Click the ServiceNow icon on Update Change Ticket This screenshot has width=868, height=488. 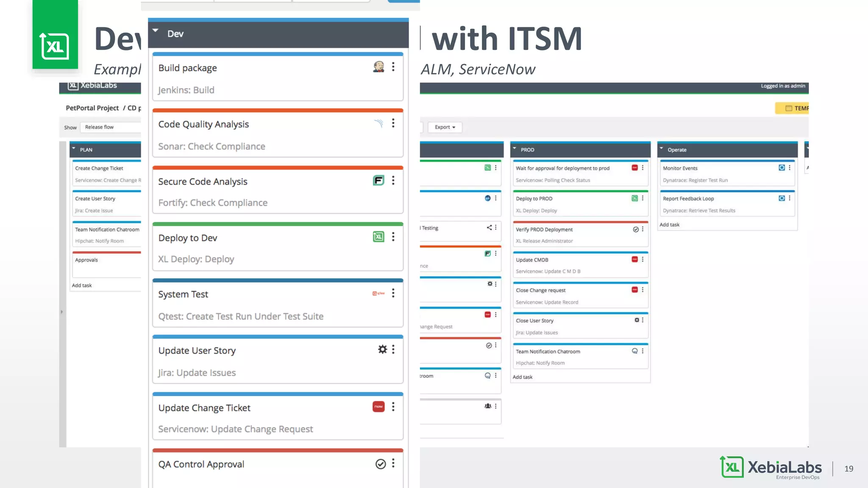click(x=378, y=407)
